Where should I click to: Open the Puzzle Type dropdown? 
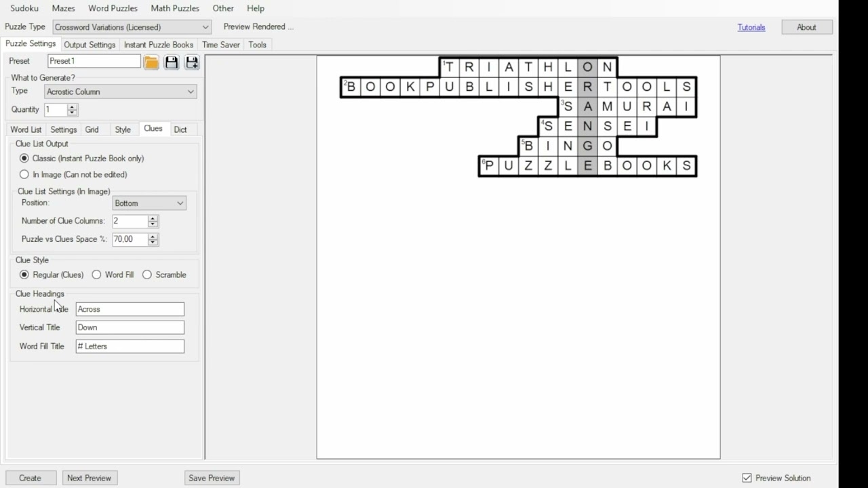tap(205, 27)
